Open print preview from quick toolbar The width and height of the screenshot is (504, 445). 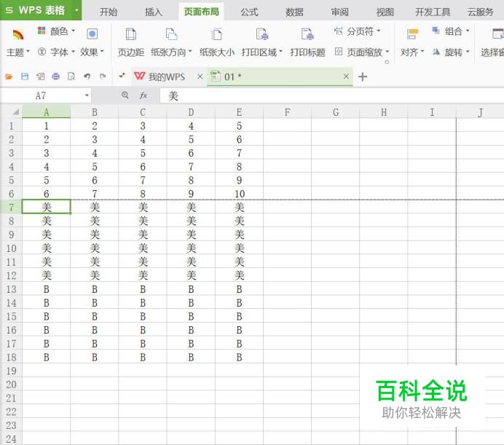point(71,76)
